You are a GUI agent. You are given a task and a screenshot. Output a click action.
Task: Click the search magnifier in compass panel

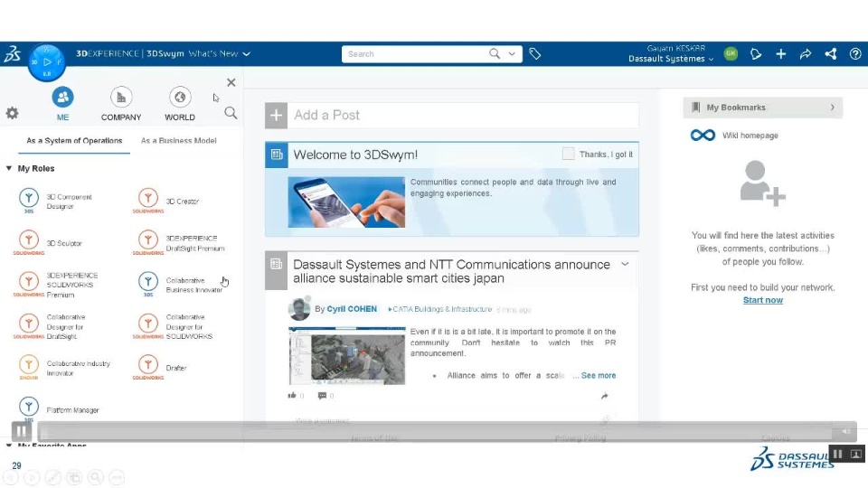click(231, 114)
